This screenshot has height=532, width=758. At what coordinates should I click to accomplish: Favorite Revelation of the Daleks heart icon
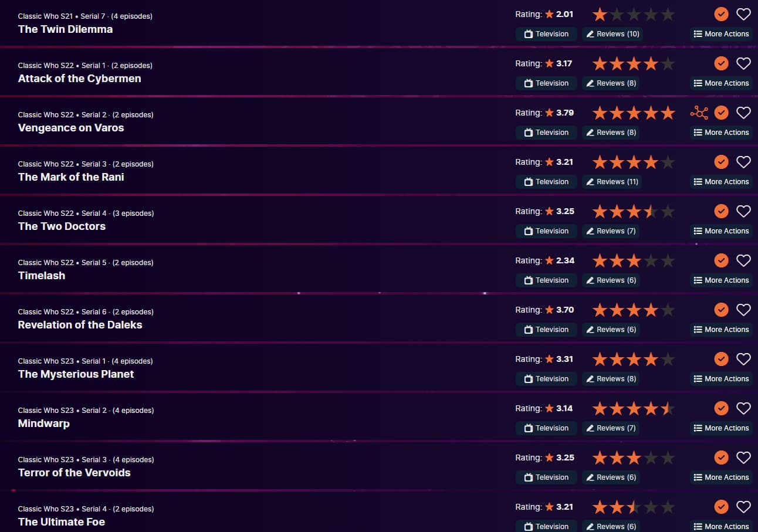pos(743,310)
